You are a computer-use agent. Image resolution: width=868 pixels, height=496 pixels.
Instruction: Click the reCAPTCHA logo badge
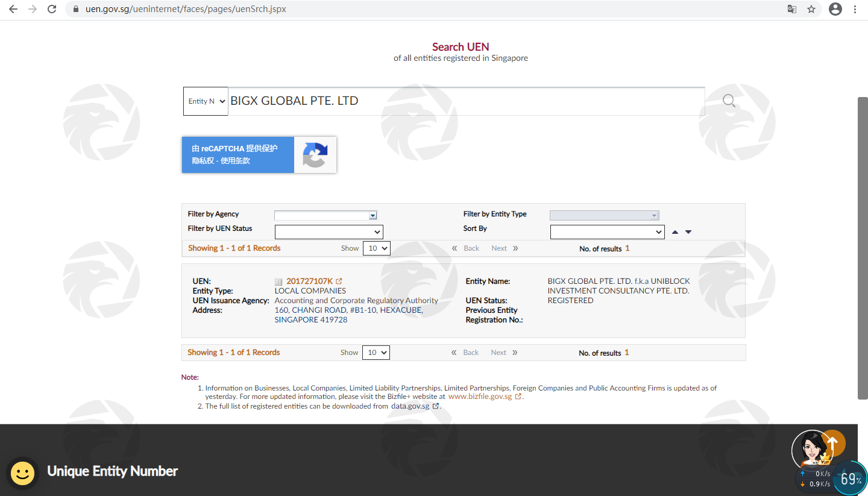315,155
